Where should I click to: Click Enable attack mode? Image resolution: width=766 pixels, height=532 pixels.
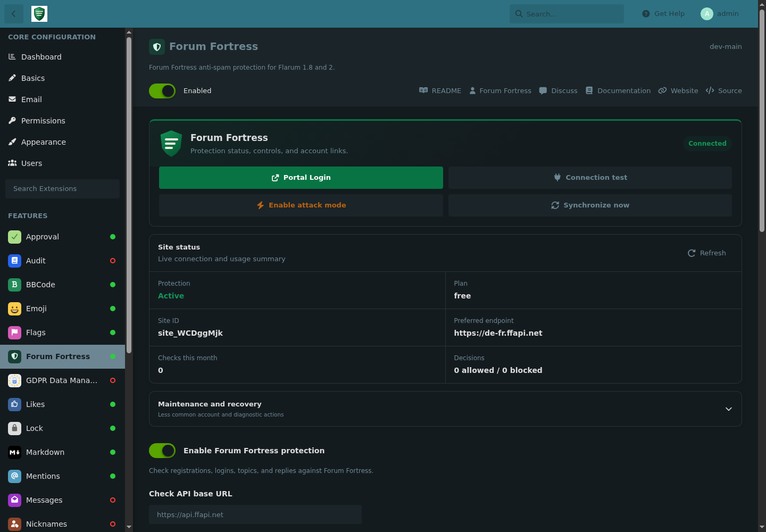click(x=301, y=205)
